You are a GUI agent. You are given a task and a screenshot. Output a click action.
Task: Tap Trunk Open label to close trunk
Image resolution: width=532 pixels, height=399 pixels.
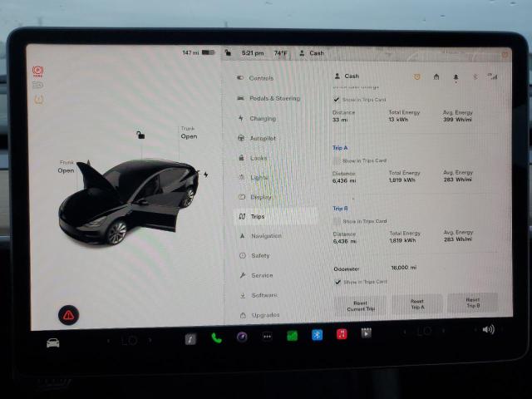(x=189, y=133)
